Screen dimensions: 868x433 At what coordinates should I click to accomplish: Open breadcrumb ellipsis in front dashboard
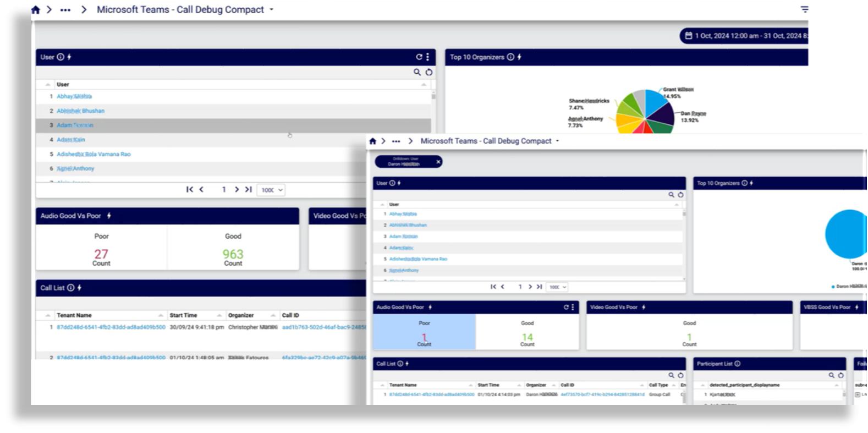coord(396,141)
